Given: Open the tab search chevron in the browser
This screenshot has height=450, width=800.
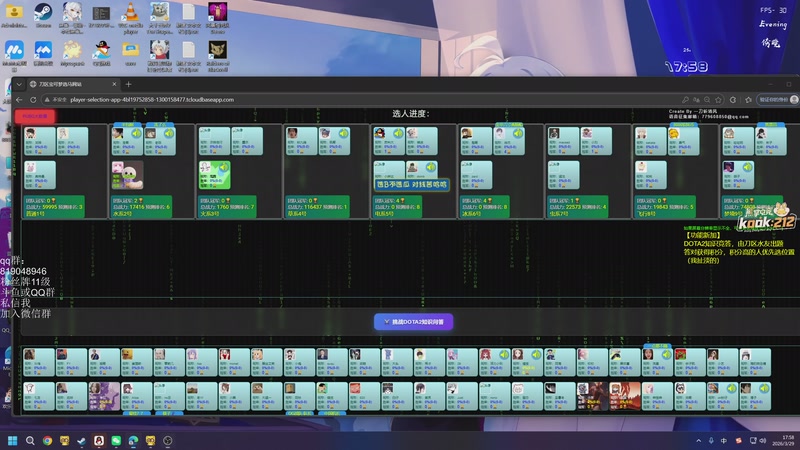Looking at the screenshot, I should pos(19,84).
